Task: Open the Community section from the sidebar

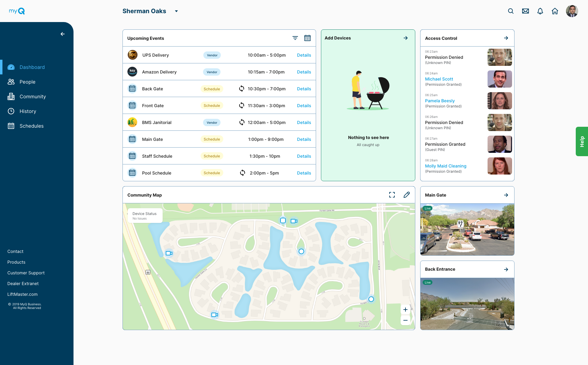Action: 11,96
